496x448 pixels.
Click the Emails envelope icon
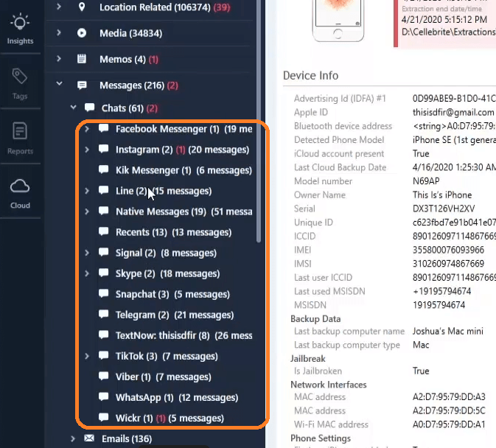point(89,438)
